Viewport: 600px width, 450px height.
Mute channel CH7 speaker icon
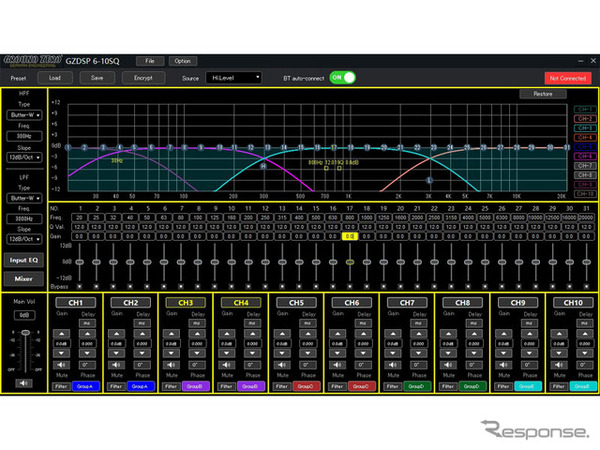point(393,365)
